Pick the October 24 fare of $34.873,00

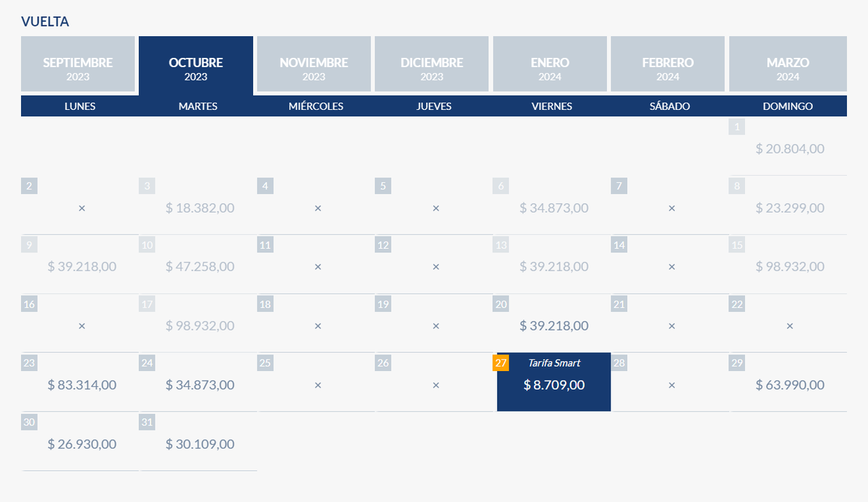coord(200,384)
